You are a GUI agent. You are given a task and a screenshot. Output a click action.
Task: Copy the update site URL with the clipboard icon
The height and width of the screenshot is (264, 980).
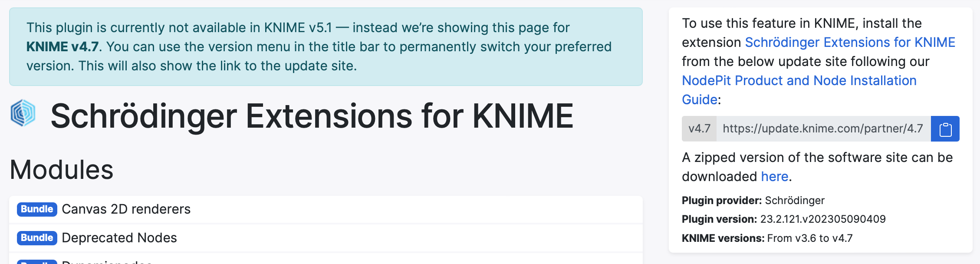click(x=945, y=129)
